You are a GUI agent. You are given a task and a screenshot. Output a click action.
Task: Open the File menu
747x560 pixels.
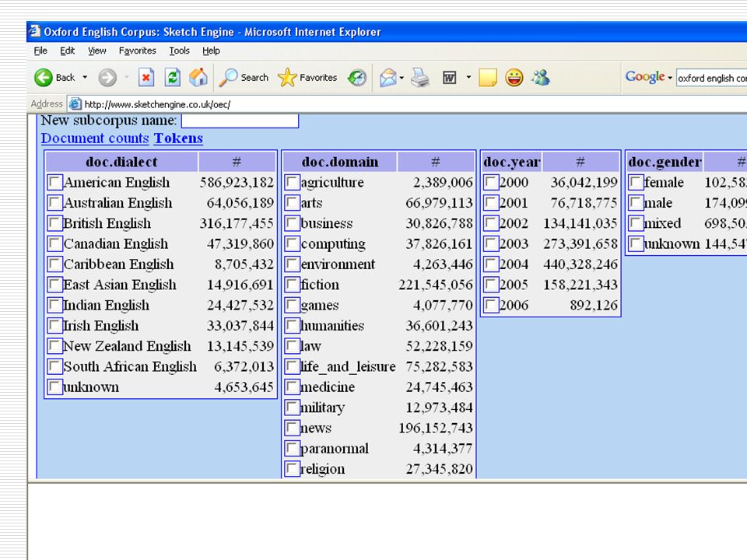tap(40, 51)
